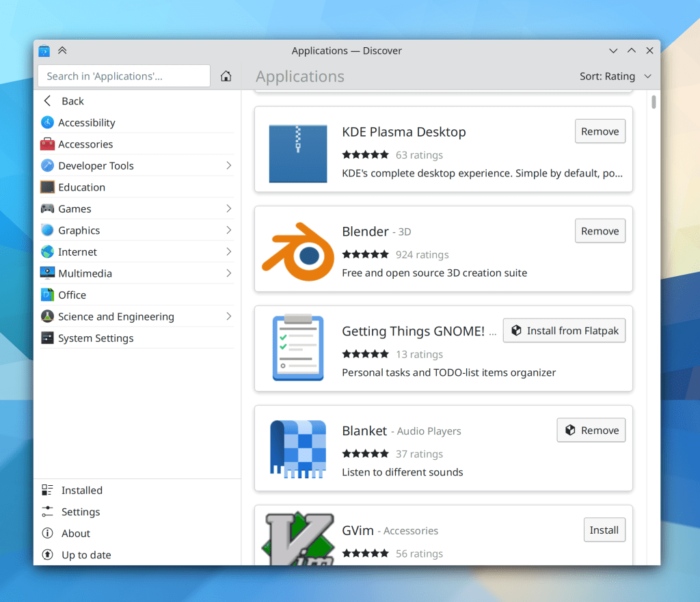Select the Accessibility category

[x=86, y=122]
